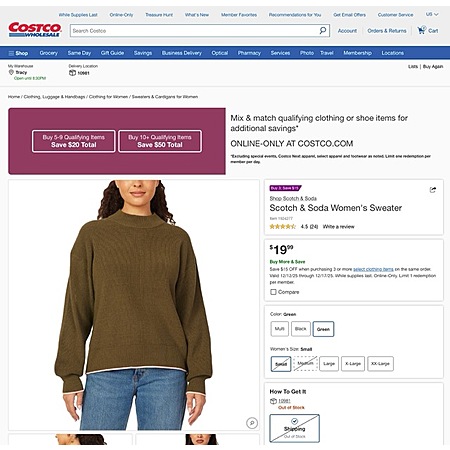The width and height of the screenshot is (450, 450).
Task: Click the delivery location box icon
Action: pos(72,73)
